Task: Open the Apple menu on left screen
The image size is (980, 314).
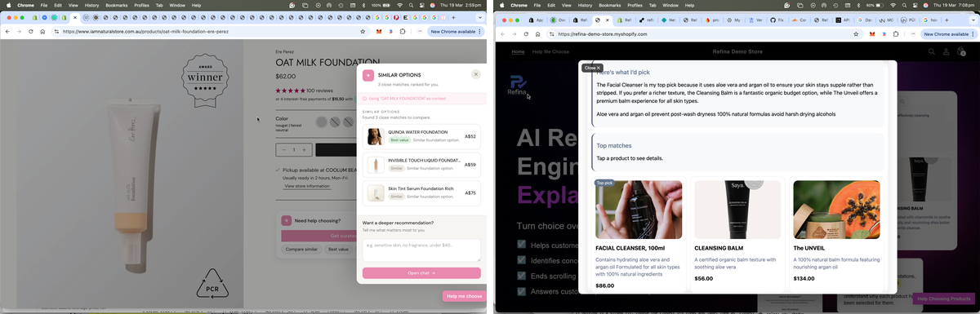Action: point(8,5)
